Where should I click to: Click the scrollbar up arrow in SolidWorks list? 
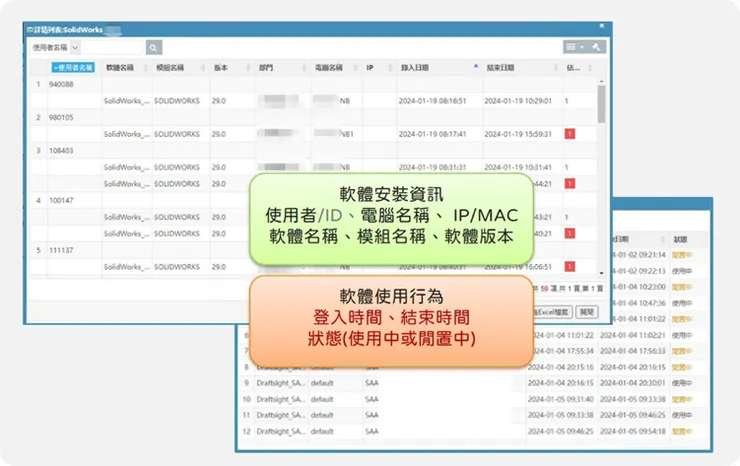click(601, 82)
